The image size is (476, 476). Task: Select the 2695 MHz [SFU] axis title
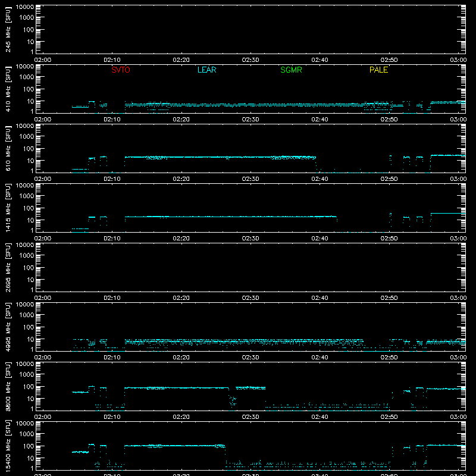[x=8, y=267]
